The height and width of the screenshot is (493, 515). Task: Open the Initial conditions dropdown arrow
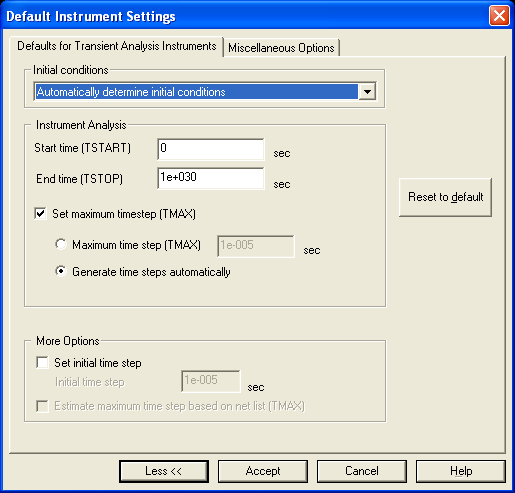click(x=367, y=92)
